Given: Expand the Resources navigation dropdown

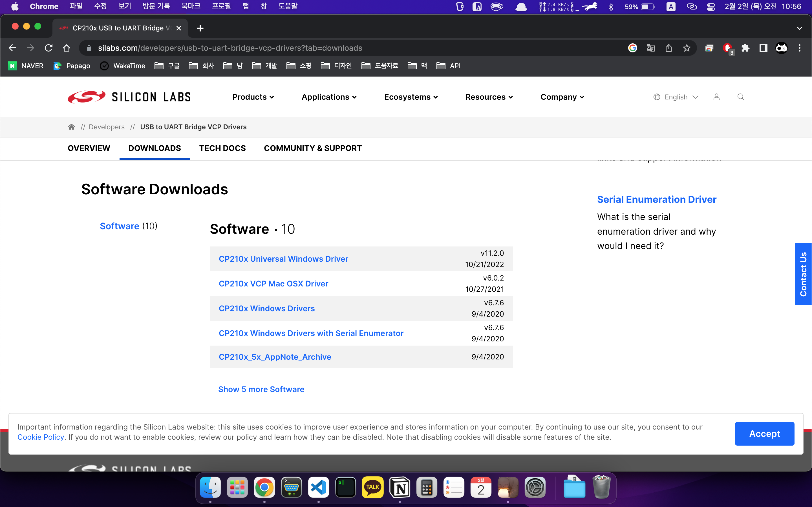Looking at the screenshot, I should tap(489, 97).
